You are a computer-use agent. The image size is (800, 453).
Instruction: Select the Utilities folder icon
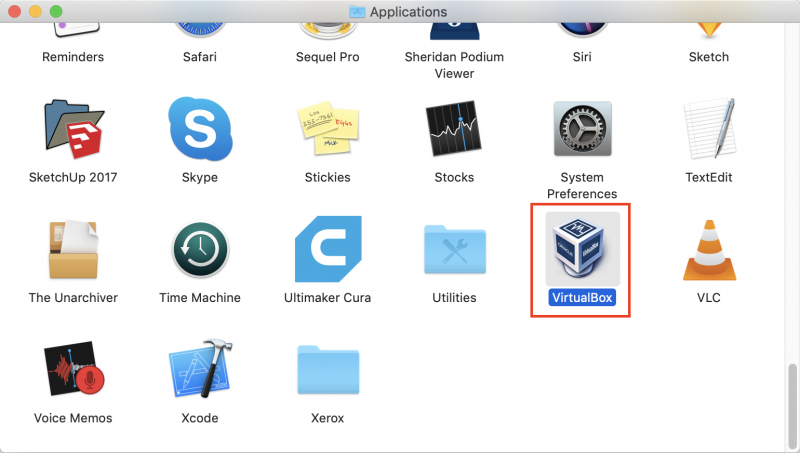455,250
